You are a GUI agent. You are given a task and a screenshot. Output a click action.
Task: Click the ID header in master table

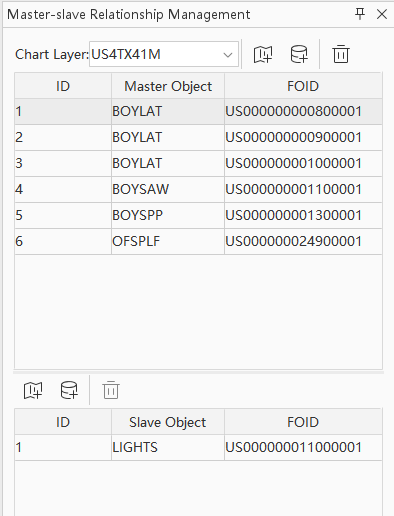[x=63, y=86]
